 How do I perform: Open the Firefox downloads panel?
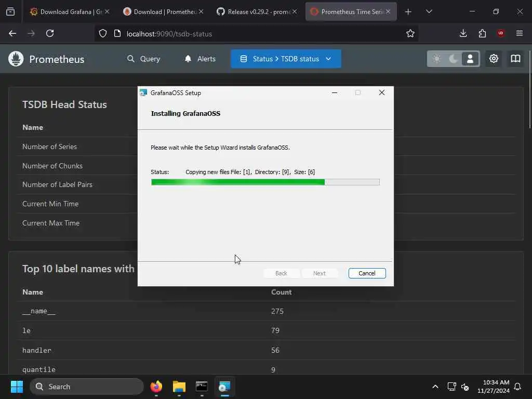[x=463, y=33]
